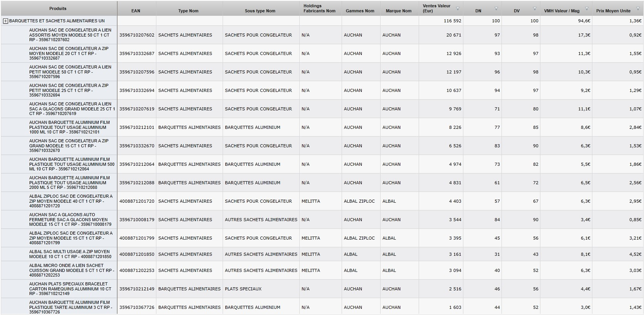Screen dimensions: 644x315
Task: Select AUCHAN PLATS SPECIAUX BRACELET CARTON product
Action: click(x=70, y=289)
